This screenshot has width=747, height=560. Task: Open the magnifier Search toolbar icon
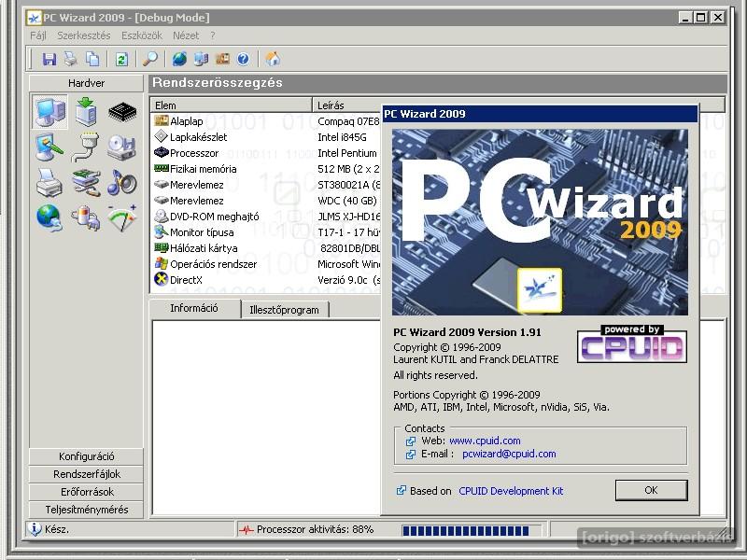(150, 59)
